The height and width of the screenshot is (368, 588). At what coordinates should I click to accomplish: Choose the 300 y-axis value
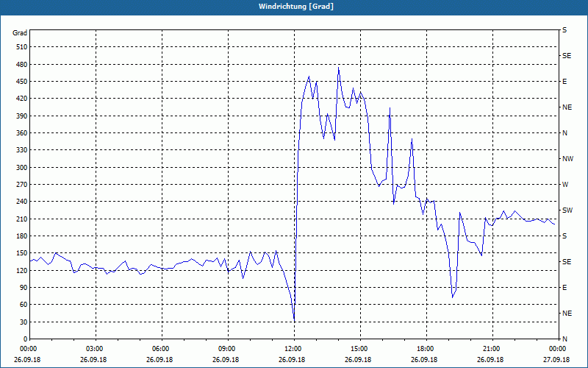click(x=22, y=168)
